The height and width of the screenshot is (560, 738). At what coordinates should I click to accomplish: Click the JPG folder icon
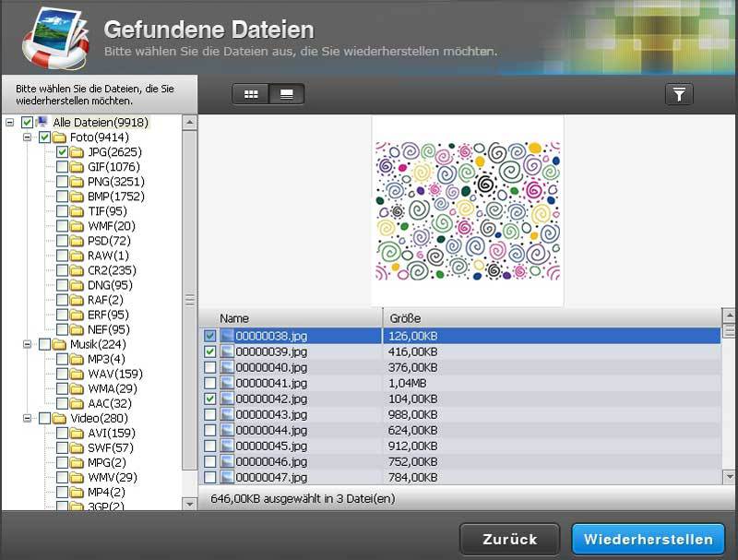coord(77,152)
